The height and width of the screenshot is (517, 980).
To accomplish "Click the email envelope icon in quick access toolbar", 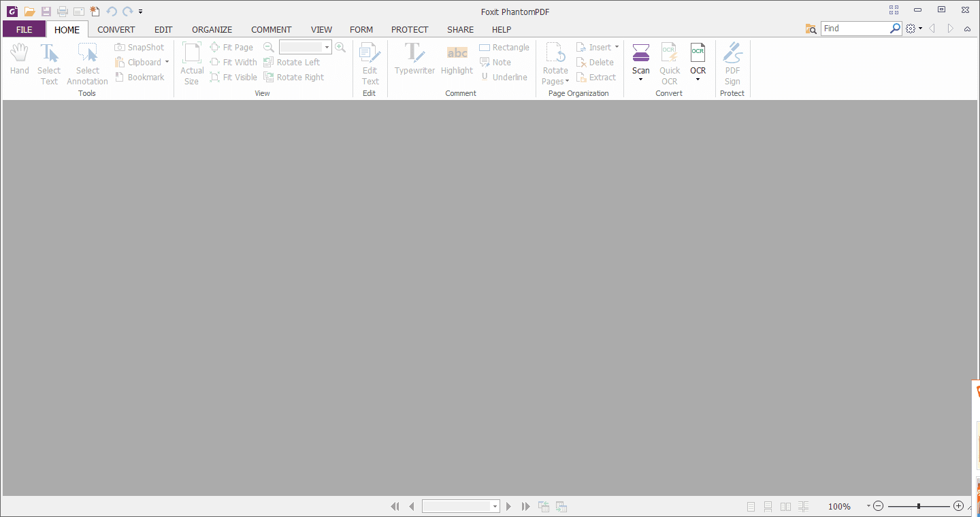I will [79, 12].
